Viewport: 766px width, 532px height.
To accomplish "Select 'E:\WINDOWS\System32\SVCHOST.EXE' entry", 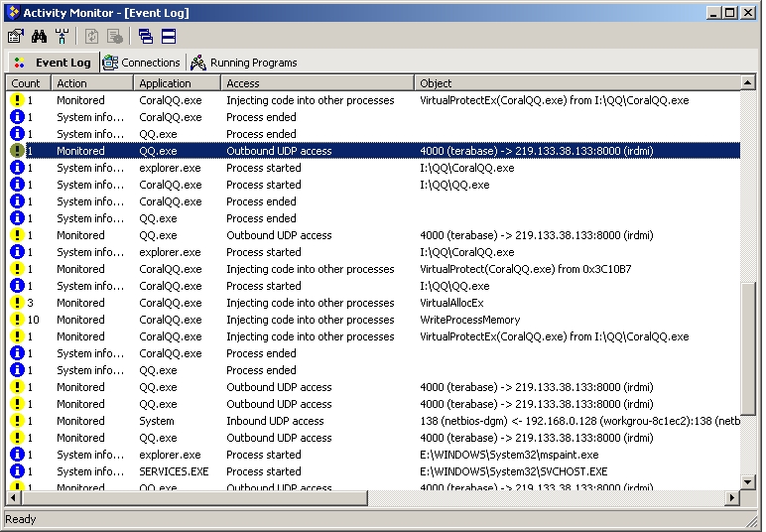I will pyautogui.click(x=513, y=471).
